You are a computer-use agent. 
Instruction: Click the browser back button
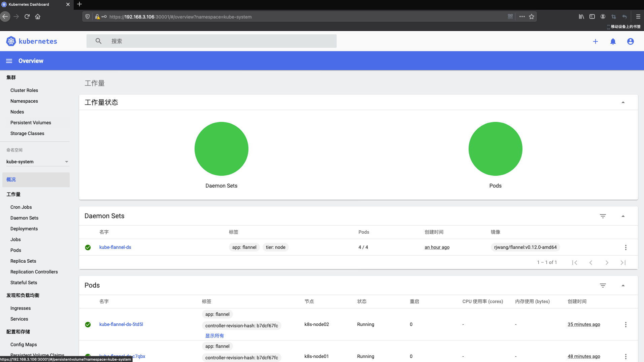coord(5,17)
